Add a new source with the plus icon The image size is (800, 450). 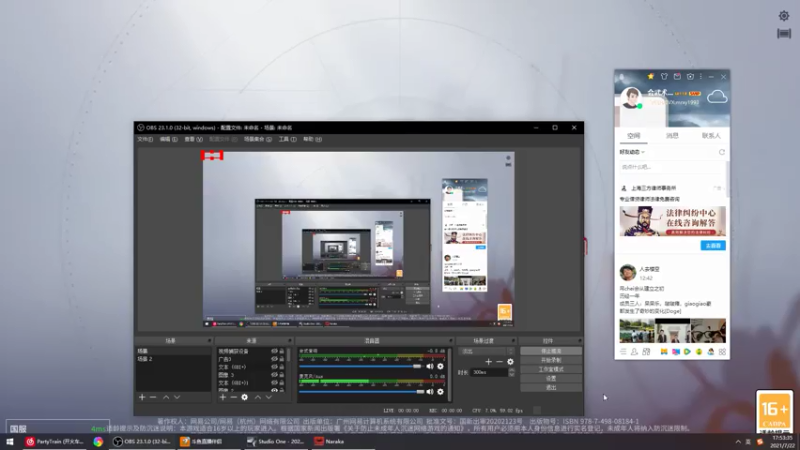click(x=222, y=397)
